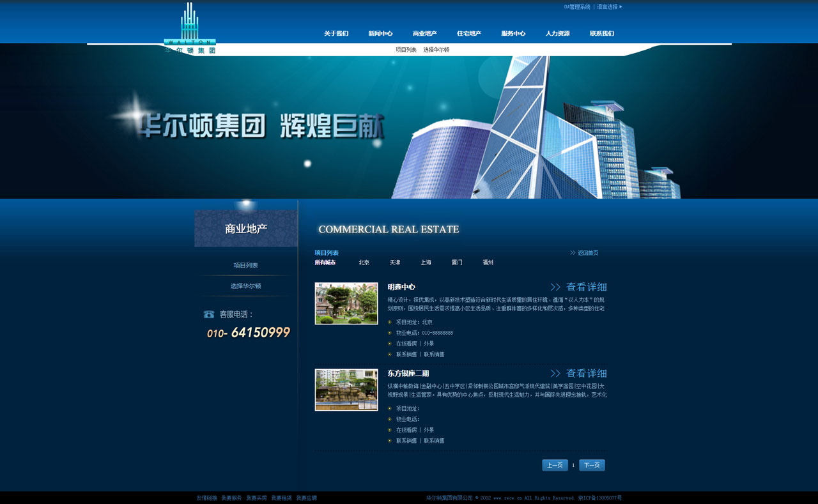This screenshot has height=504, width=818.
Task: Open the 东方银座二期 project thumbnail image
Action: pos(346,390)
